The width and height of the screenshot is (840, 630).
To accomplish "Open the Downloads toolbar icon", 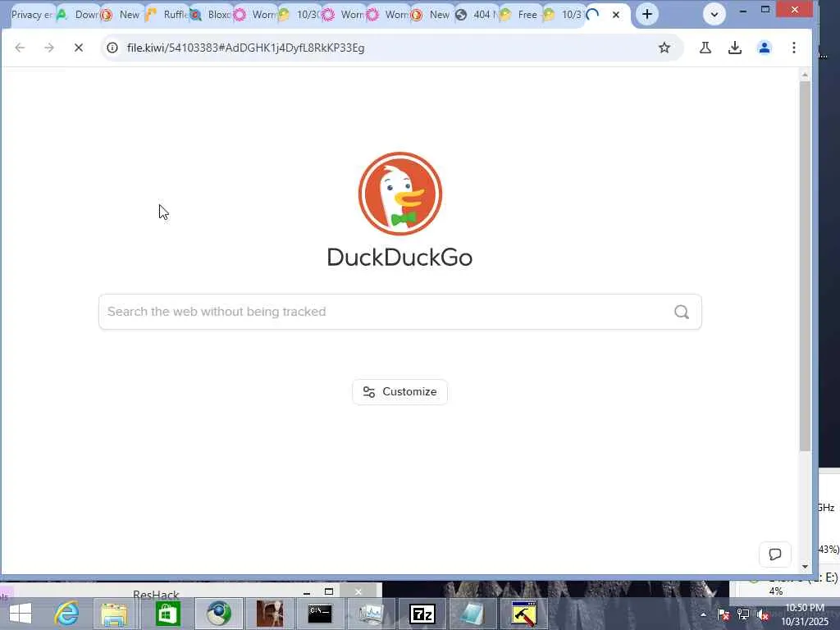I will 735,48.
